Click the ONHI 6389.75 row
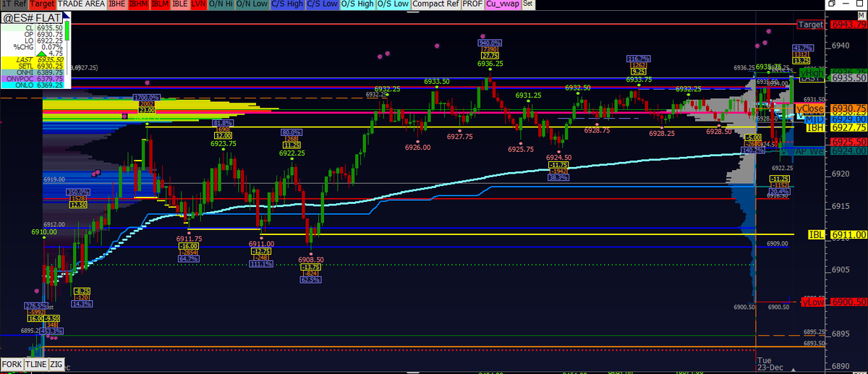 point(33,74)
